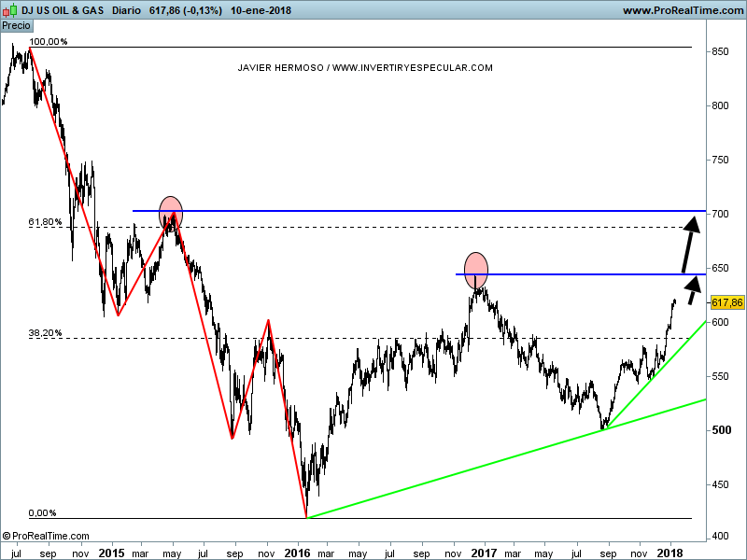
Task: Click the 61,80% Fibonacci level label
Action: pos(46,222)
